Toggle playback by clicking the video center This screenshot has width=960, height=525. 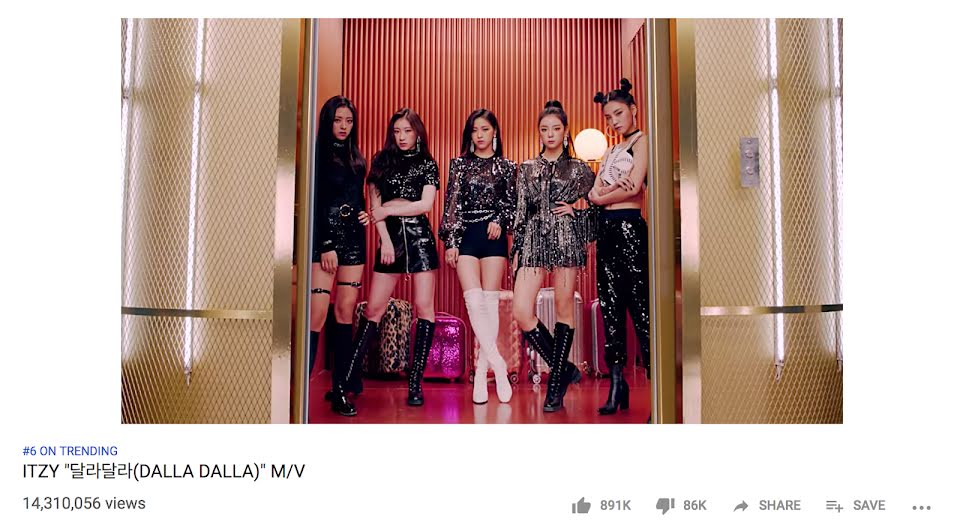(x=481, y=221)
